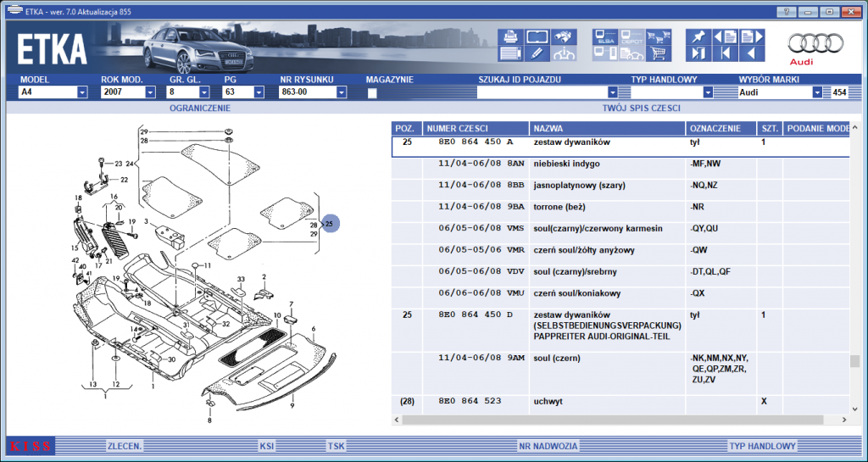Screen dimensions: 868x462
Task: Click the highlighted callout 25 in diagram
Action: (x=330, y=224)
